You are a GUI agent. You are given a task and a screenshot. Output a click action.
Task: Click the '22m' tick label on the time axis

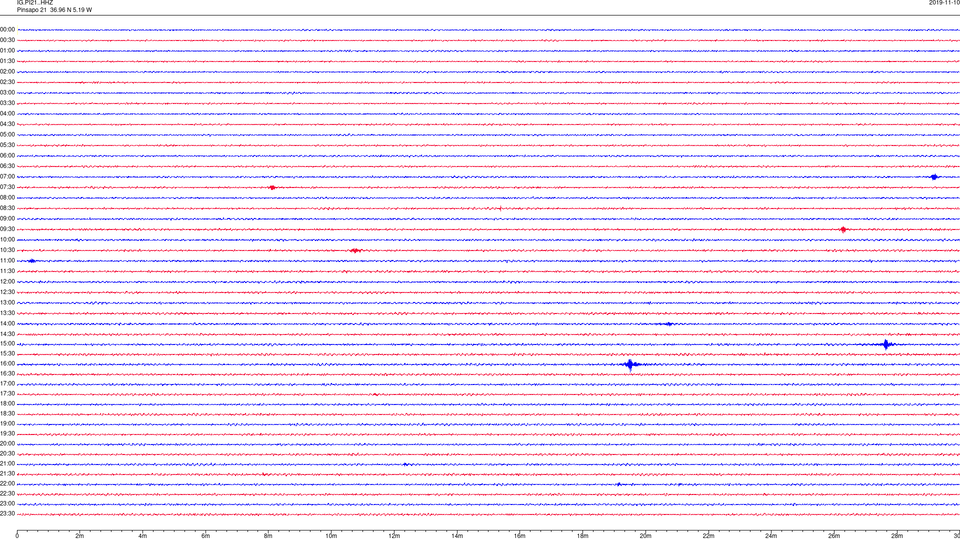[x=709, y=536]
